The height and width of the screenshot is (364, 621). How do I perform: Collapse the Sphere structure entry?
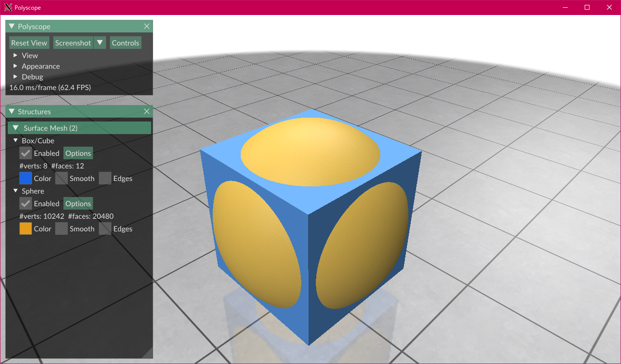click(16, 191)
